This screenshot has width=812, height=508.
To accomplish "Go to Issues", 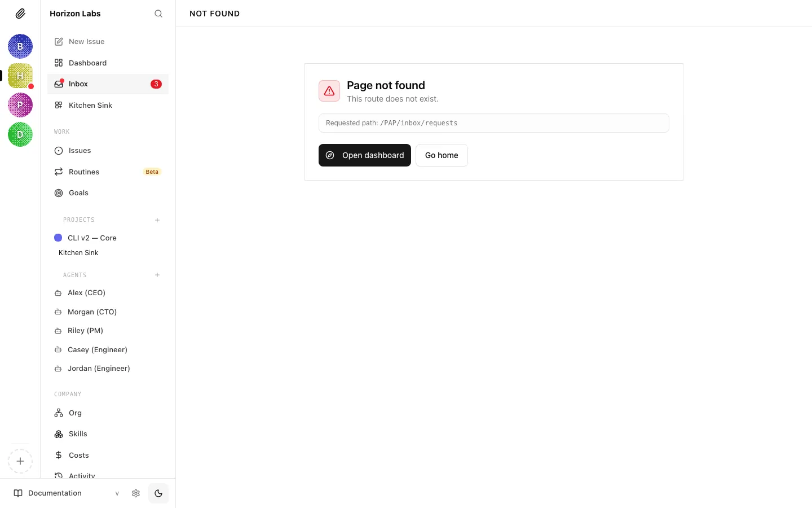I will [108, 151].
